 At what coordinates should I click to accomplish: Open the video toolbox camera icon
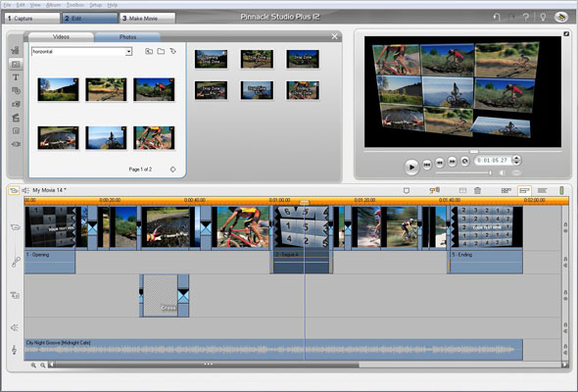coord(14,190)
